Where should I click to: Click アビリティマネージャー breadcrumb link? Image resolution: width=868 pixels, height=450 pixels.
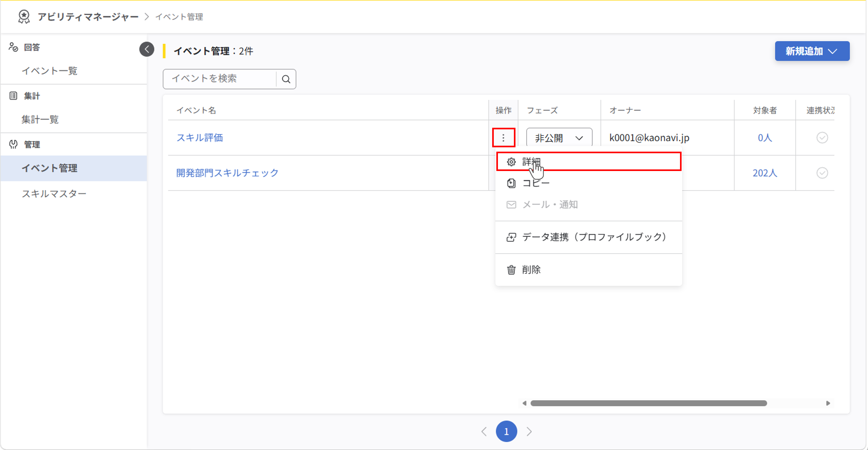click(88, 17)
